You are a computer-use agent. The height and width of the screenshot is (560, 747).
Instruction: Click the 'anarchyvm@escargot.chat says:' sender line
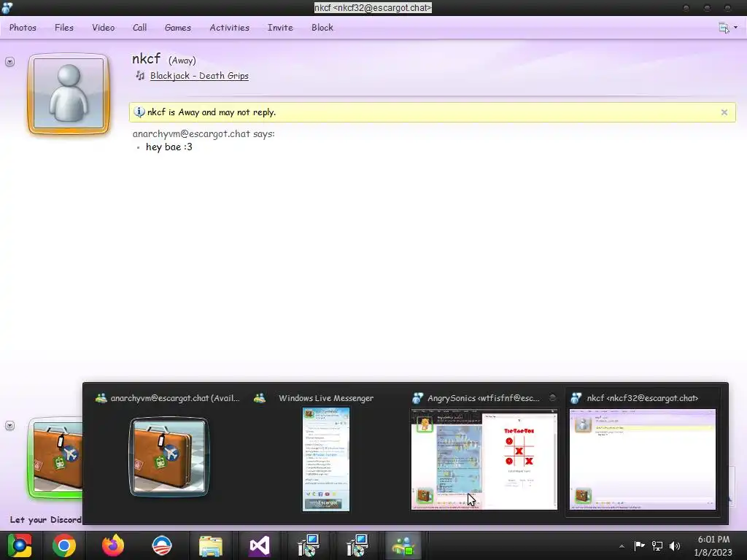pos(204,134)
